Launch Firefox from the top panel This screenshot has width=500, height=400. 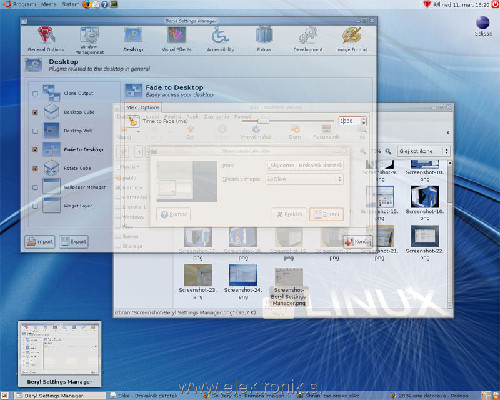pyautogui.click(x=86, y=4)
